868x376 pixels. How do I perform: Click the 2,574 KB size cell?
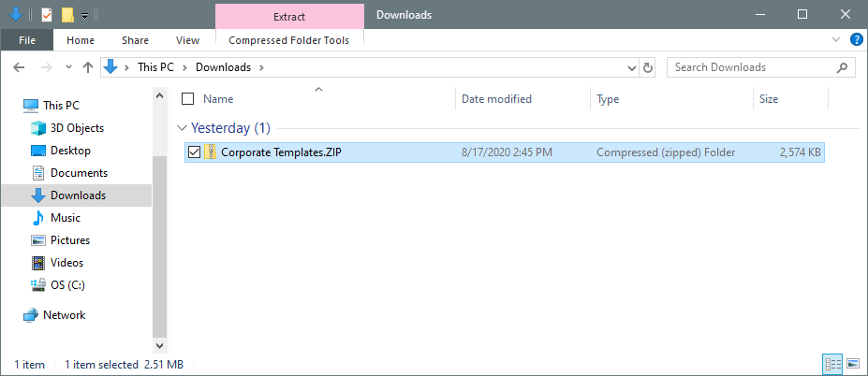pos(801,152)
